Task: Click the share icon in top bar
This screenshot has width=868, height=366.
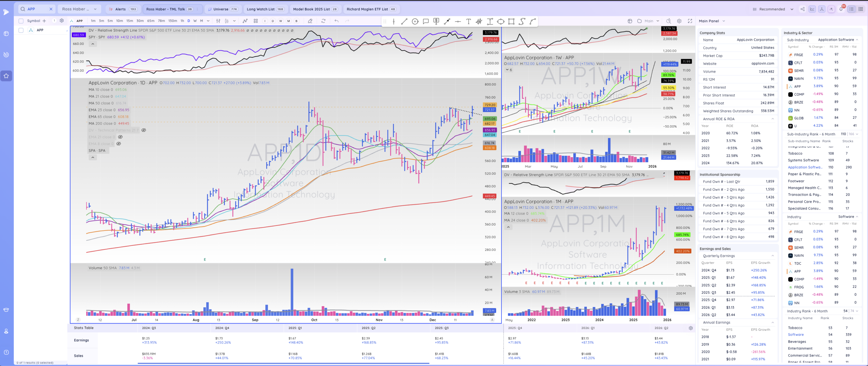Action: [802, 9]
